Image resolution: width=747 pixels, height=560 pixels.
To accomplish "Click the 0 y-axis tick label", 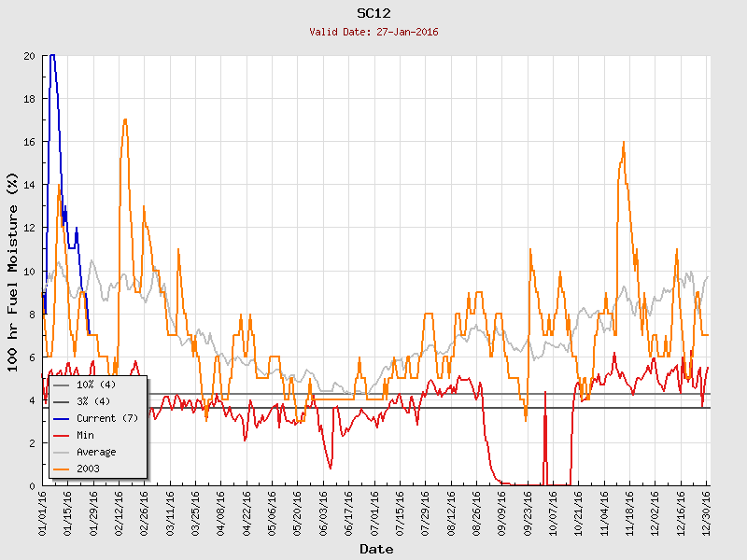I will click(x=32, y=485).
